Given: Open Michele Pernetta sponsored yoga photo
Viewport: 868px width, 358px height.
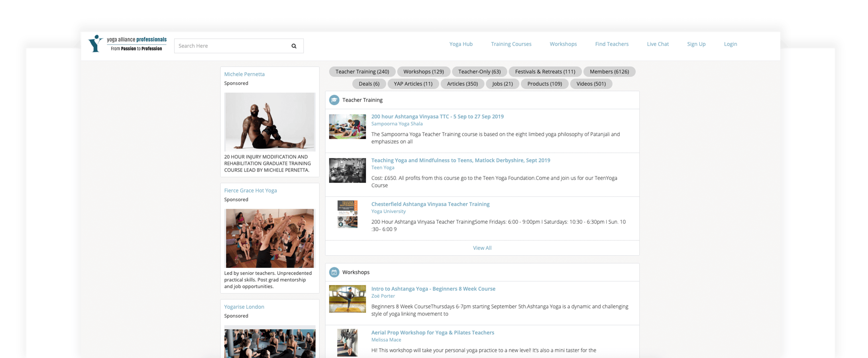Looking at the screenshot, I should point(269,122).
